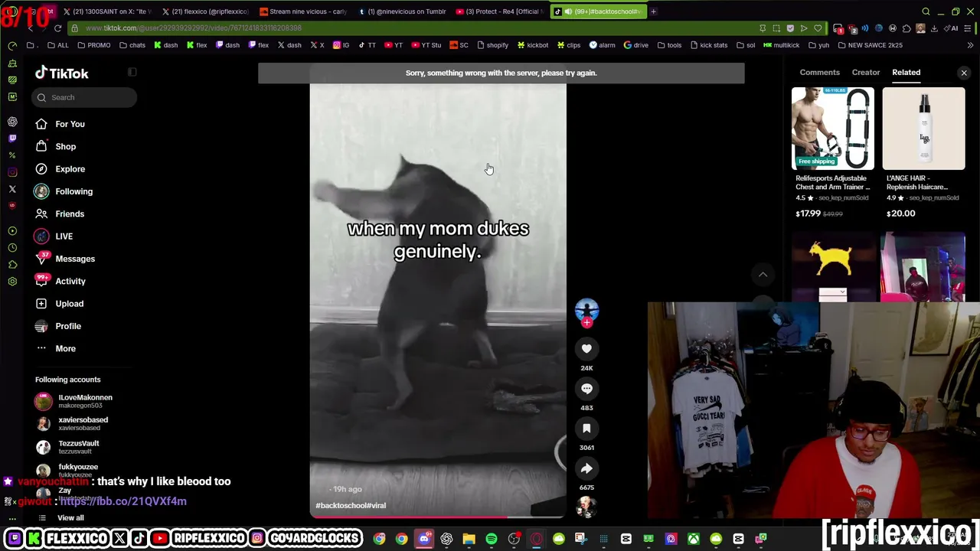
Task: Share the video using the arrow icon
Action: (x=586, y=468)
